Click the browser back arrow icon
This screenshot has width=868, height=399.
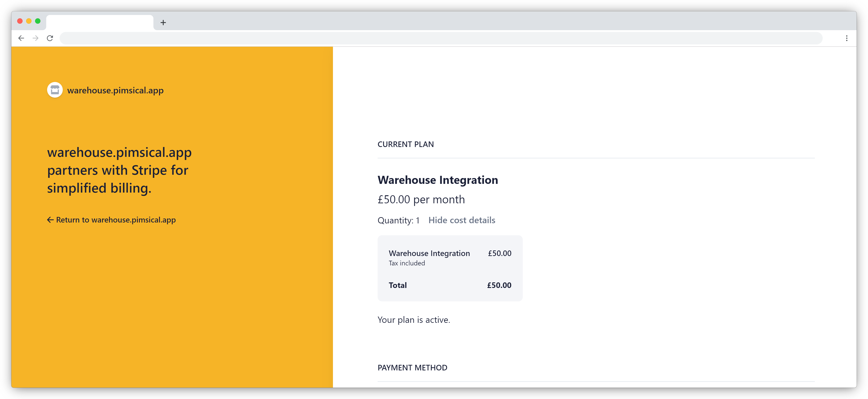[x=22, y=38]
